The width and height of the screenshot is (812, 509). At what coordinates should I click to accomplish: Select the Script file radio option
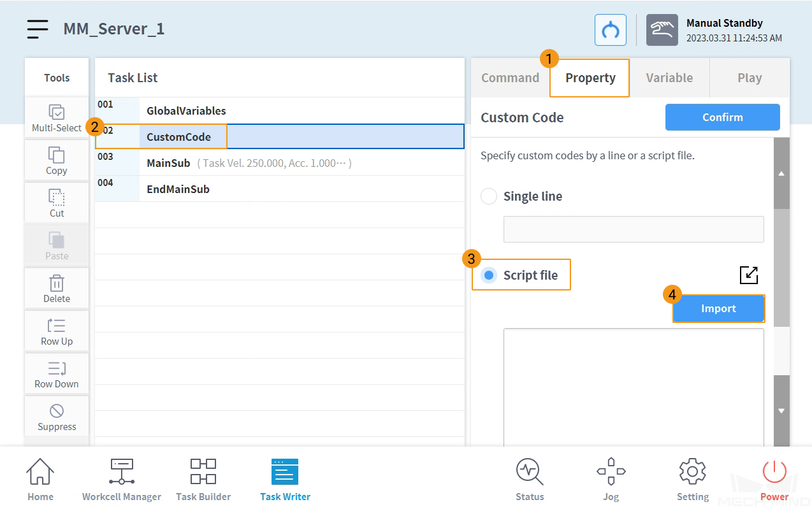coord(489,275)
